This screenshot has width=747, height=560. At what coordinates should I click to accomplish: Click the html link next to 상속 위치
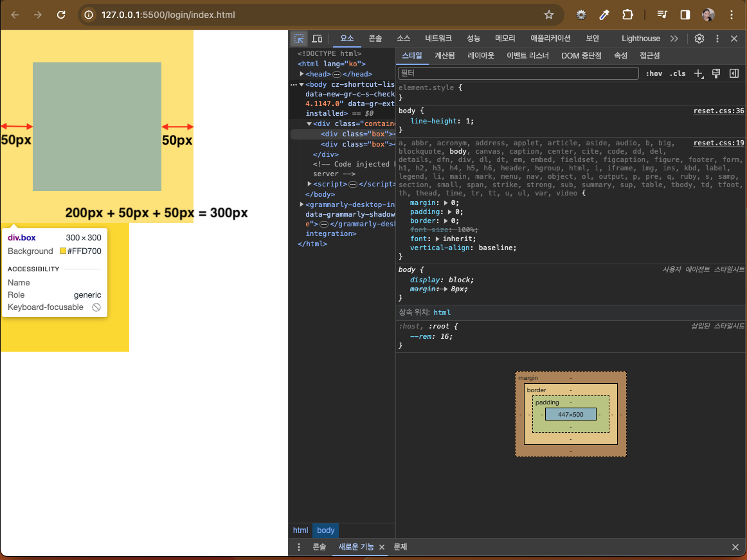pos(442,312)
